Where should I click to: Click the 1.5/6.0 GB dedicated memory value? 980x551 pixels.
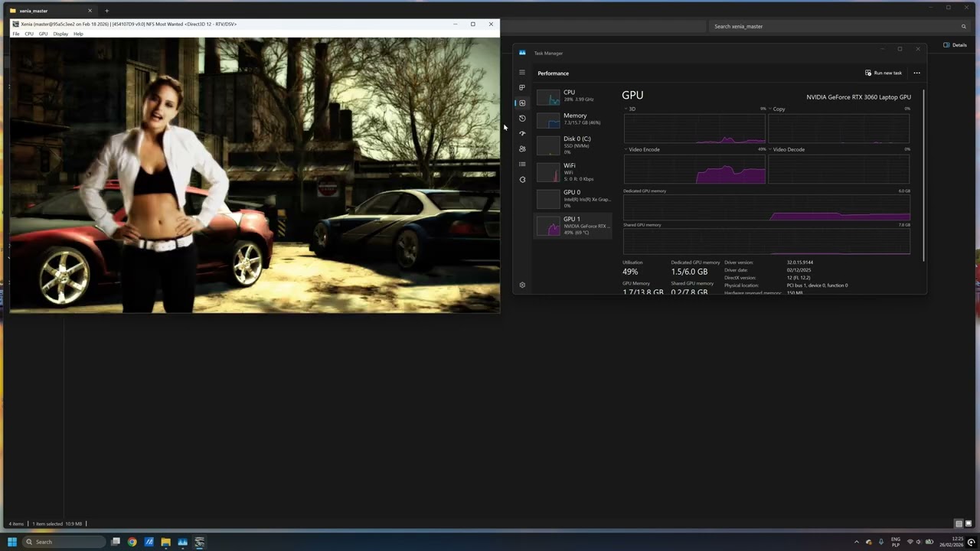(x=689, y=272)
